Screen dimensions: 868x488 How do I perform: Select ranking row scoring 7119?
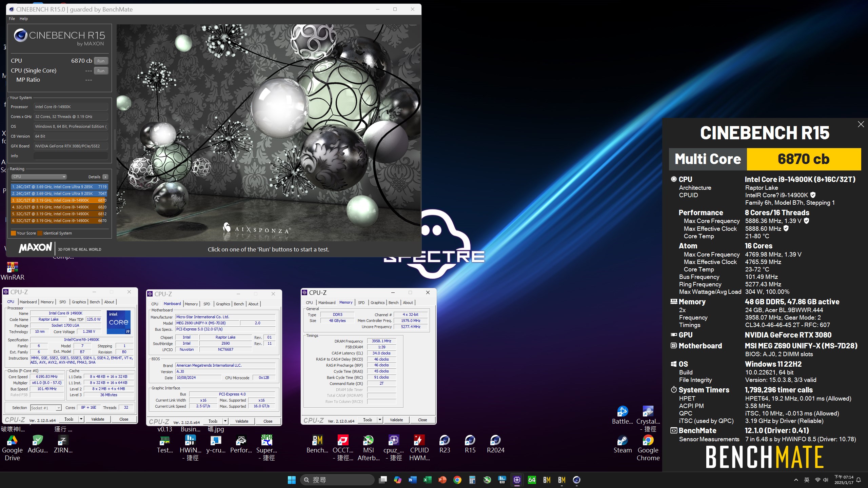(x=59, y=187)
